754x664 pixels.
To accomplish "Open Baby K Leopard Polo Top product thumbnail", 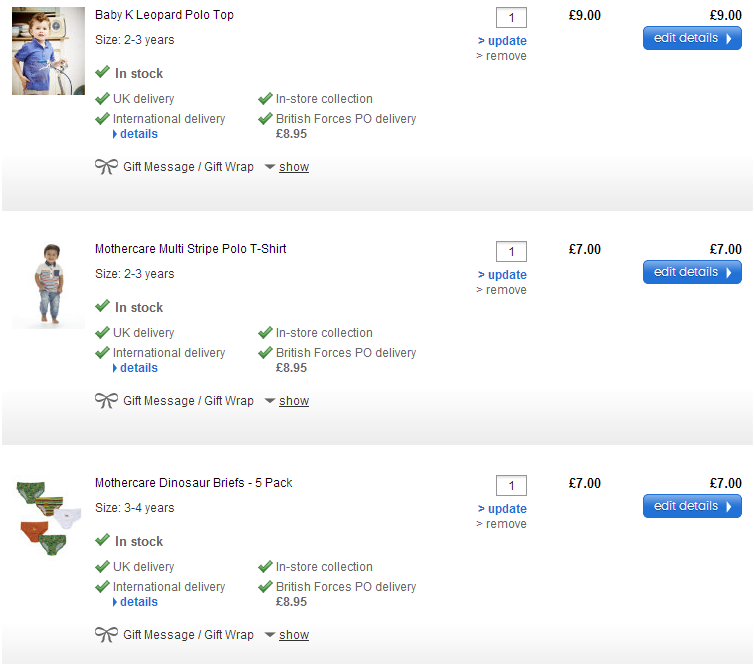I will pyautogui.click(x=48, y=51).
